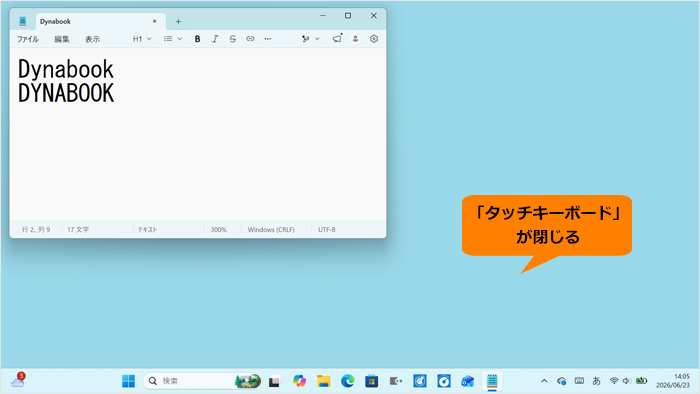The height and width of the screenshot is (394, 700).
Task: Open the account profile icon
Action: click(x=355, y=39)
